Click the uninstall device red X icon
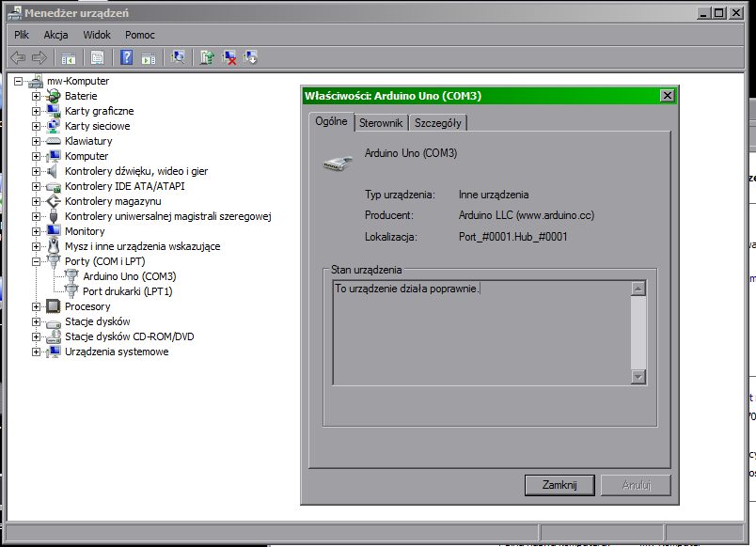This screenshot has width=756, height=547. click(x=228, y=57)
